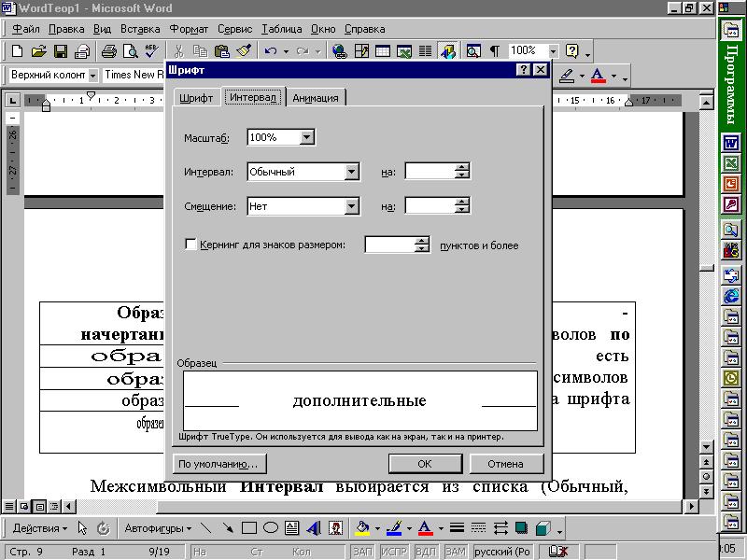Screen dimensions: 747x560
Task: Click the Print icon
Action: [x=109, y=51]
